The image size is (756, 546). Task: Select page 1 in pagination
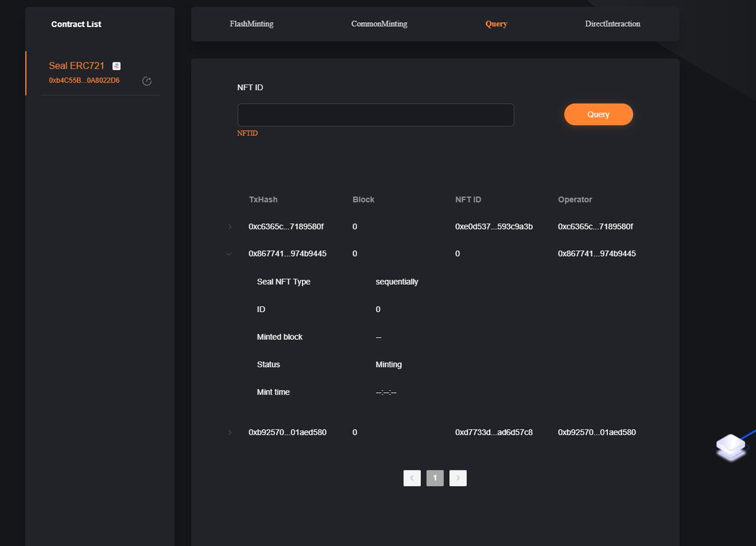[435, 478]
